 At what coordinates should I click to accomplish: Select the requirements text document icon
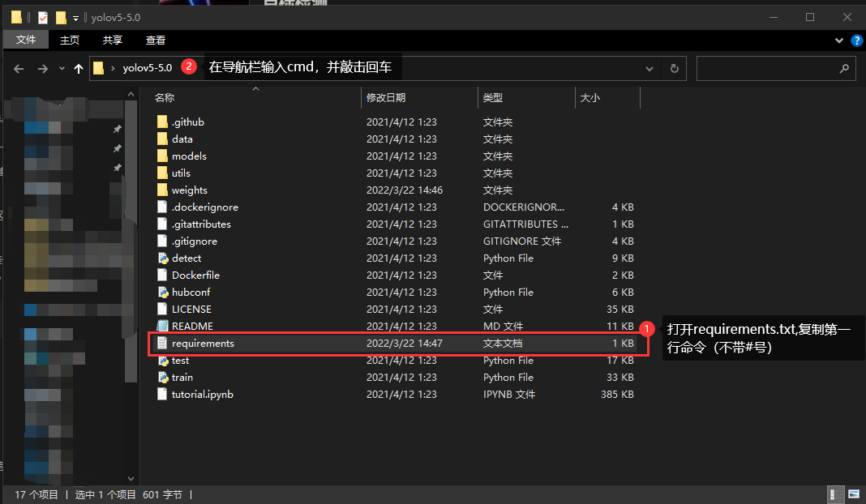click(x=162, y=344)
